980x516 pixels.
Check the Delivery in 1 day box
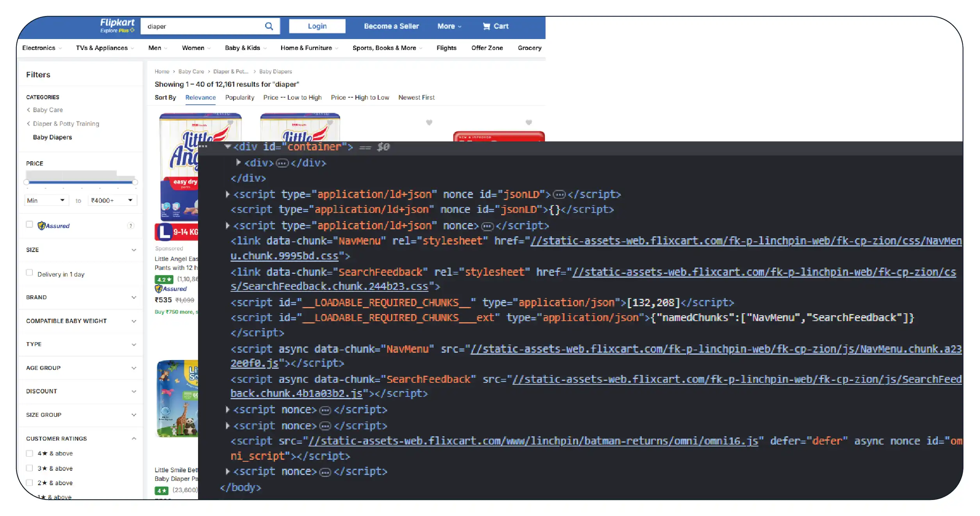(29, 273)
